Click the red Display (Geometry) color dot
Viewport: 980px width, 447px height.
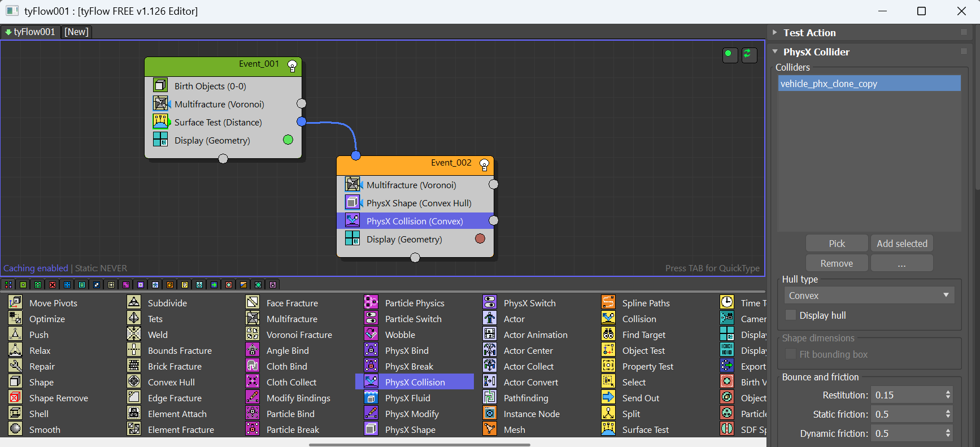[480, 238]
